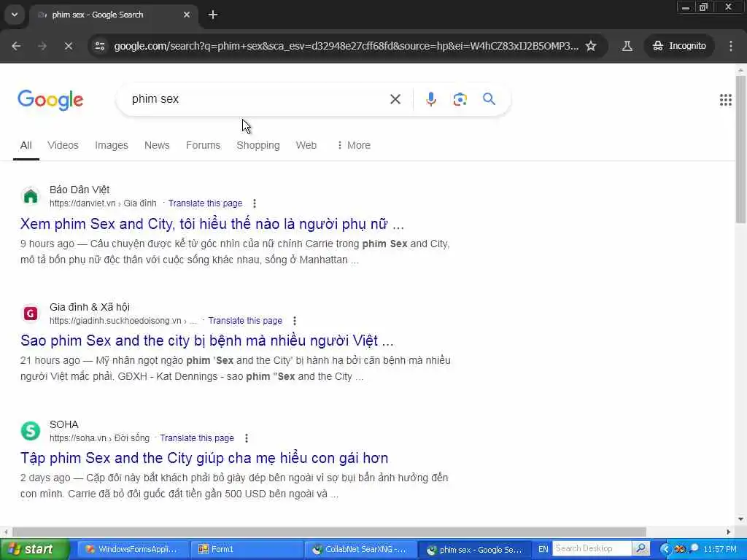Screen dimensions: 747x560
Task: Click the address bar URL
Action: click(x=347, y=46)
